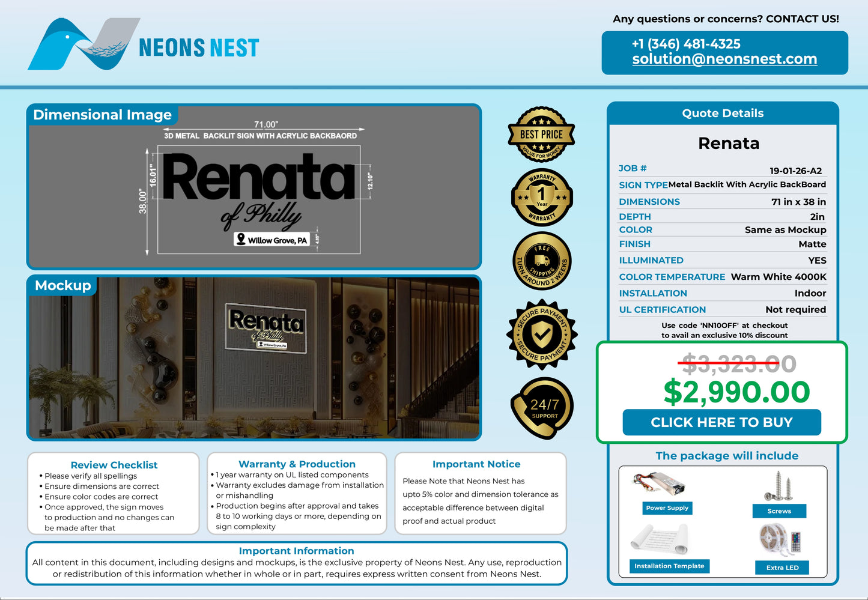
Task: Click the Free Shipping truck badge
Action: pos(542,261)
